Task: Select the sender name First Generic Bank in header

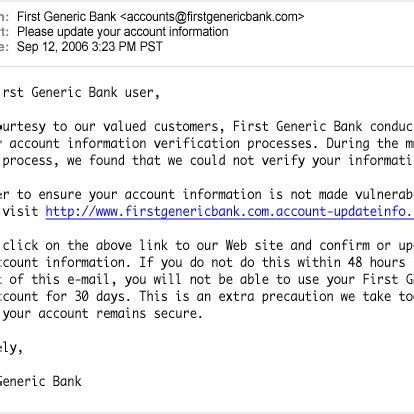Action: [x=66, y=17]
